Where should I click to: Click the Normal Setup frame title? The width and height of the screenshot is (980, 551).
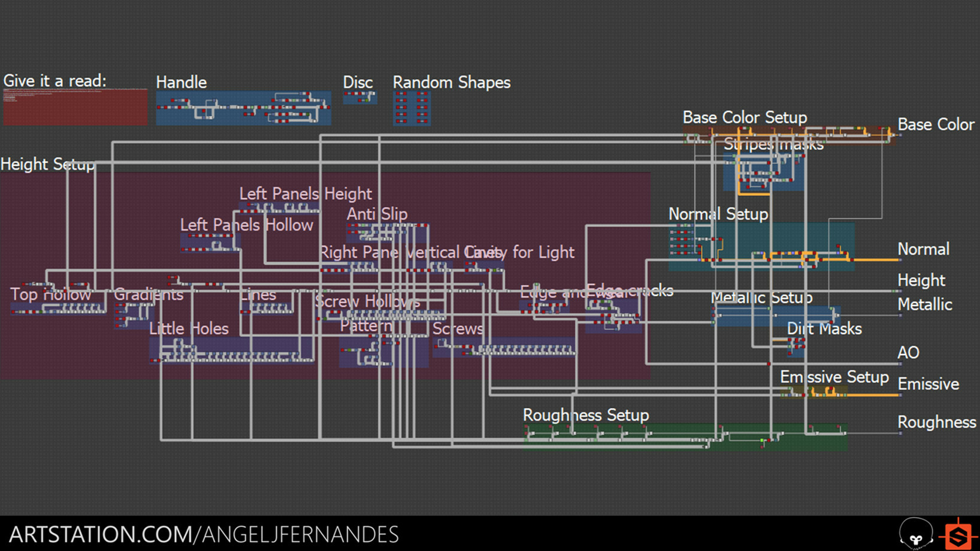pyautogui.click(x=718, y=214)
